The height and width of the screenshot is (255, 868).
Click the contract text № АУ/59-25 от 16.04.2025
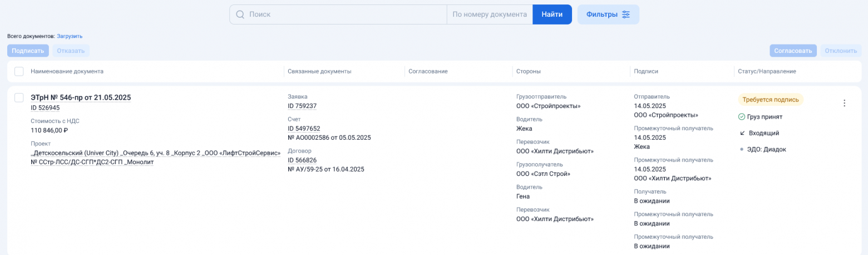pyautogui.click(x=326, y=169)
